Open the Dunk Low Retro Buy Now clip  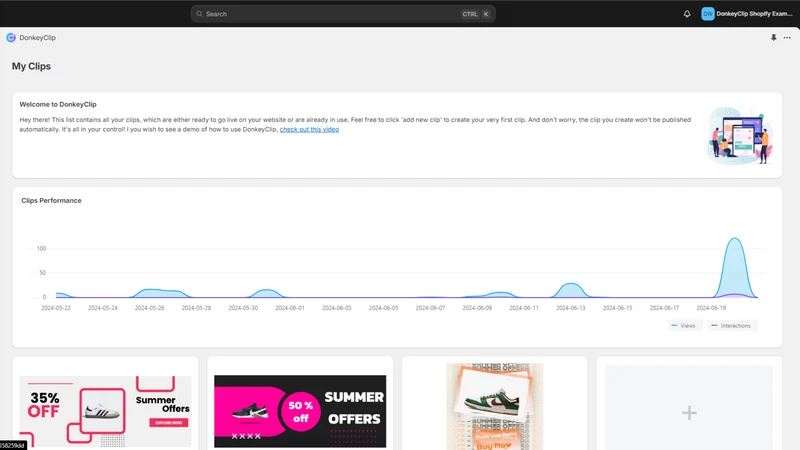point(494,407)
